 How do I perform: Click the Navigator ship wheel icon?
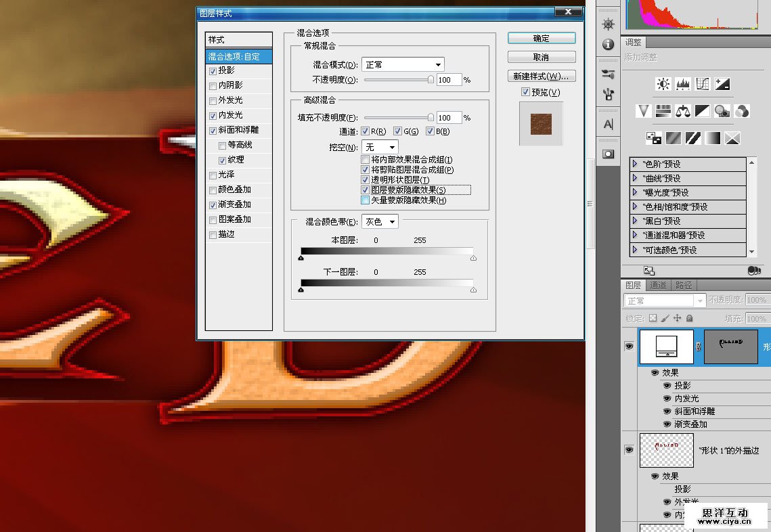(608, 24)
